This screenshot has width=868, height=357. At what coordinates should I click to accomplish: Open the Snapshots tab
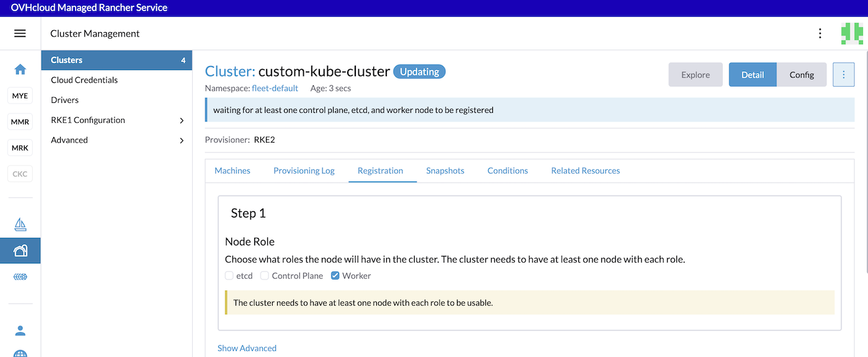445,170
